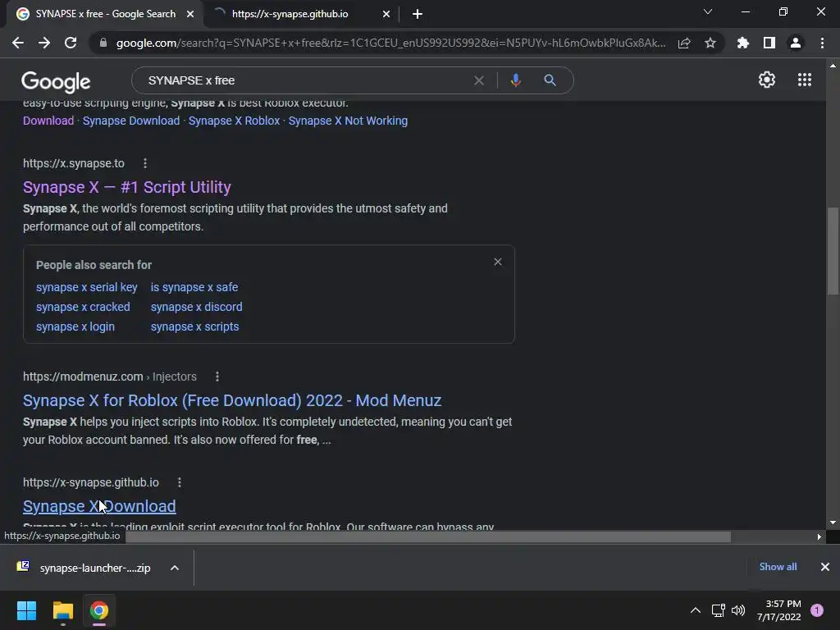Screen dimensions: 840x630
Task: Start voice search with the microphone icon
Action: pos(515,80)
